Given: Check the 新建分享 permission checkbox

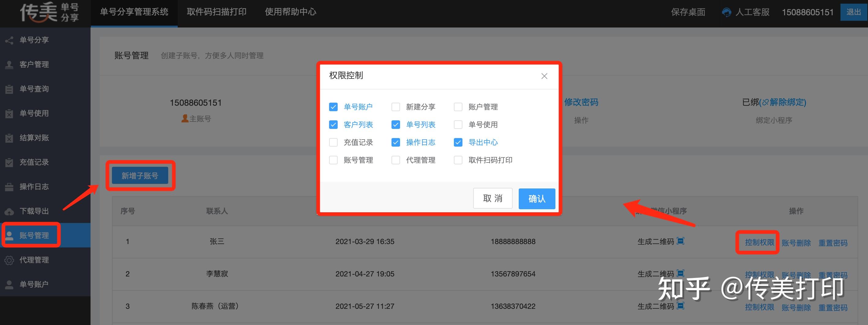Looking at the screenshot, I should point(395,107).
